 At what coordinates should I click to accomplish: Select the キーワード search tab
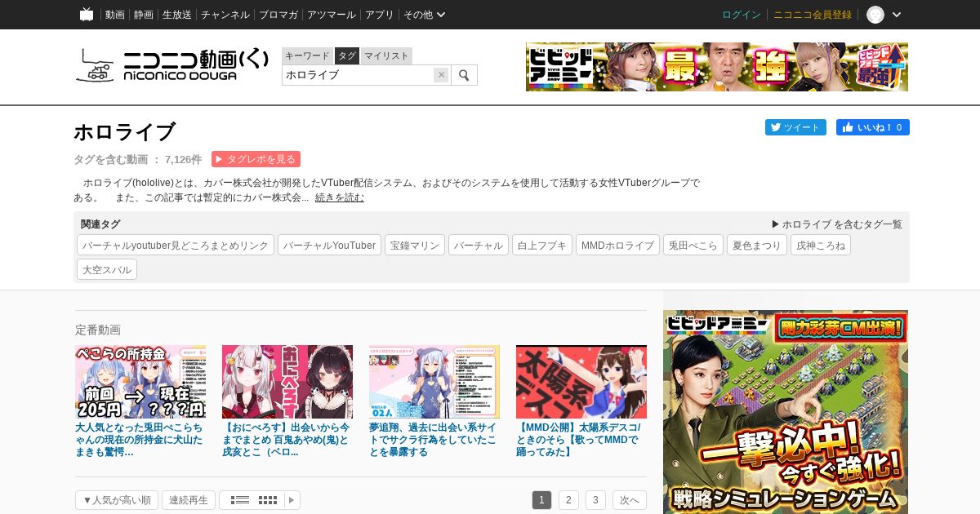point(307,55)
